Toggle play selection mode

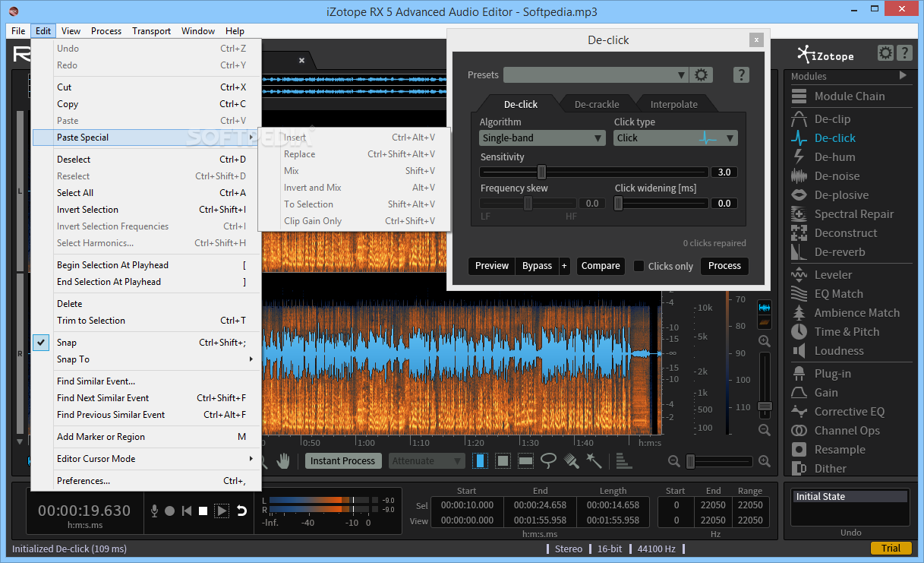click(x=222, y=511)
